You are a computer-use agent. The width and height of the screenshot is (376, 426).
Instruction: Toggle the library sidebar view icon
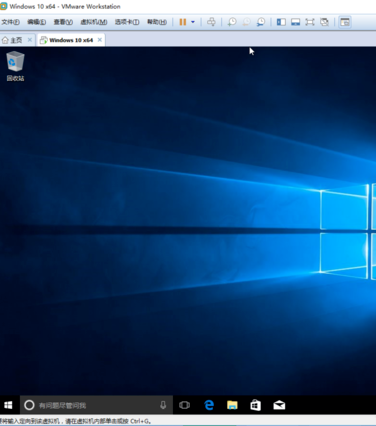(281, 22)
